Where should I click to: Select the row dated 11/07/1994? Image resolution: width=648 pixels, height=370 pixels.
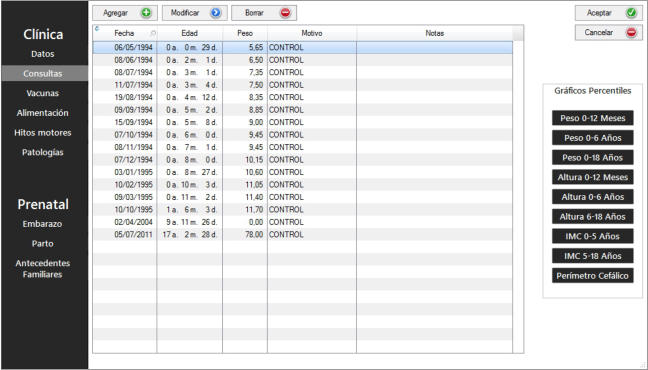tap(303, 85)
